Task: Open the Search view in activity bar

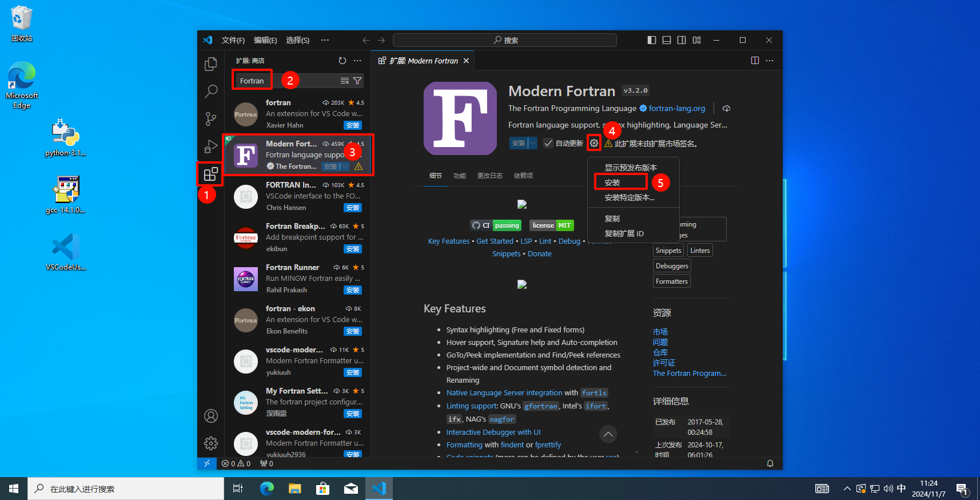Action: pos(211,91)
